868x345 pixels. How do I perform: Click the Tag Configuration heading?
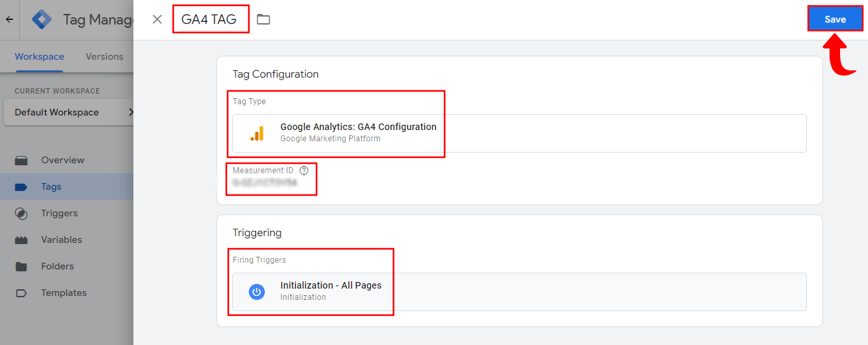pos(275,74)
